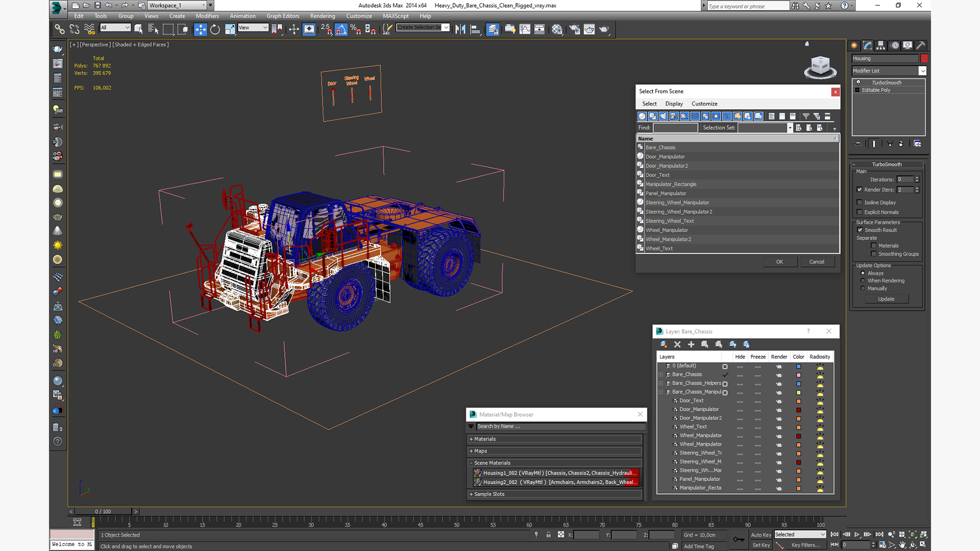Toggle Render Iters checkbox

point(860,190)
